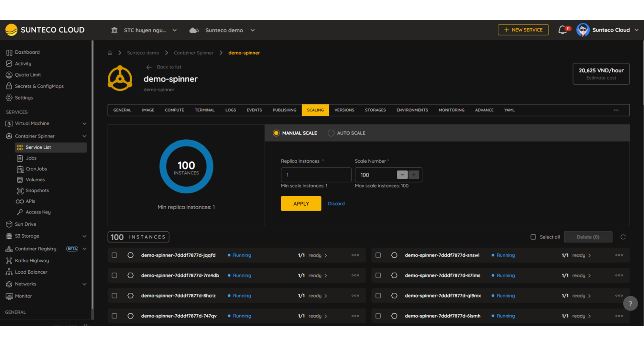Click the Delete (0) button
The height and width of the screenshot is (346, 644).
[588, 237]
